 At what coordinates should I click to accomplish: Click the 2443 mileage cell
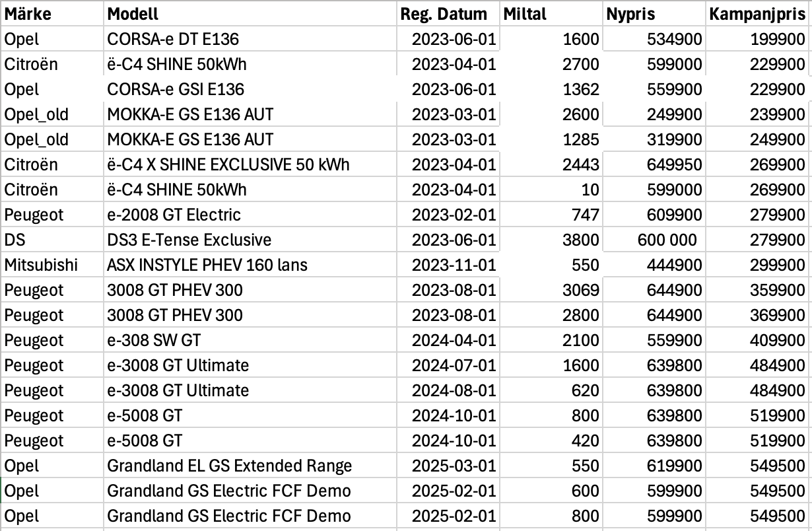click(x=551, y=164)
